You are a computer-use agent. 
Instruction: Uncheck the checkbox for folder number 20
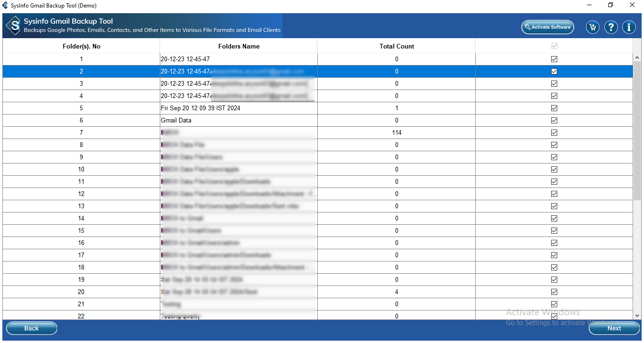coord(554,292)
